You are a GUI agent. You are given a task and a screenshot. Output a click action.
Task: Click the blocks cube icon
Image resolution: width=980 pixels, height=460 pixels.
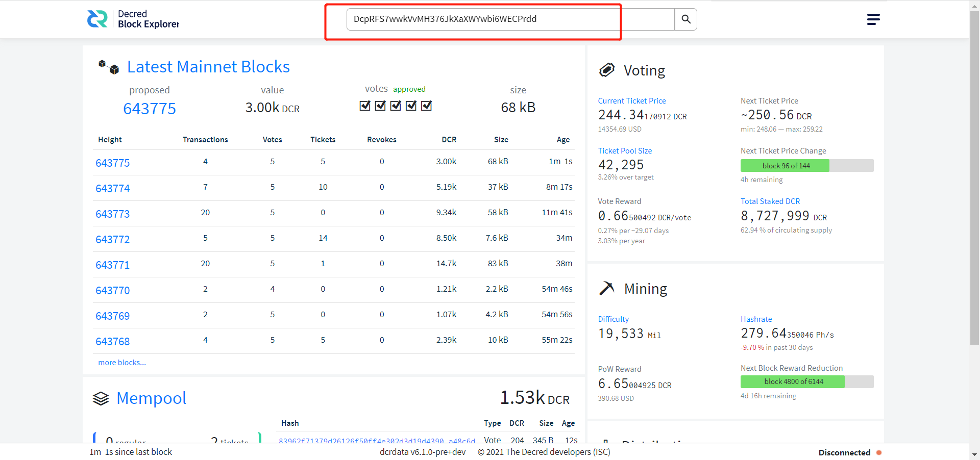point(109,67)
